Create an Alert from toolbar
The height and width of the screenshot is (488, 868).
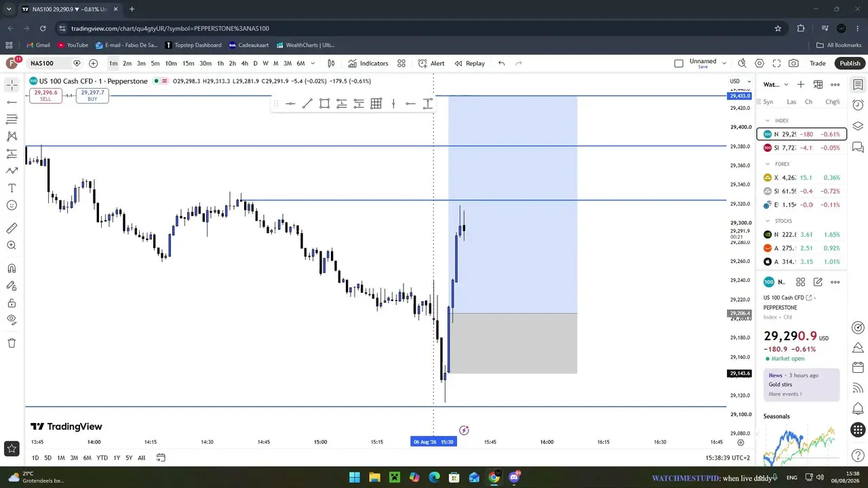coord(431,63)
